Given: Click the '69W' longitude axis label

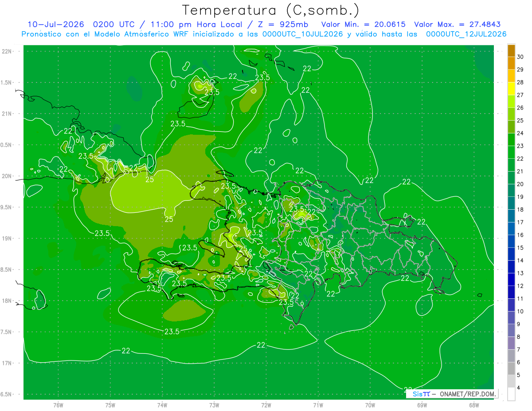Looking at the screenshot, I should pyautogui.click(x=422, y=405).
